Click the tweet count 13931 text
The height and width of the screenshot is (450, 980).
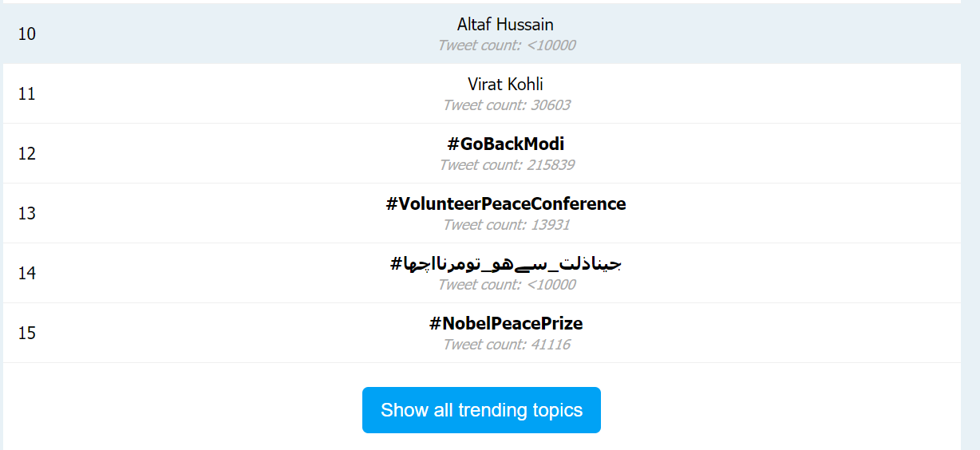pos(507,225)
